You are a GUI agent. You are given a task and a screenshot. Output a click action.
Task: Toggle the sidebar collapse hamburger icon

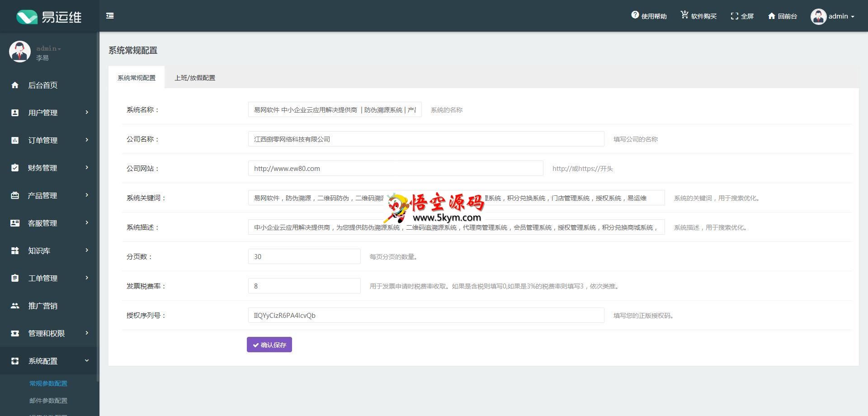tap(110, 16)
